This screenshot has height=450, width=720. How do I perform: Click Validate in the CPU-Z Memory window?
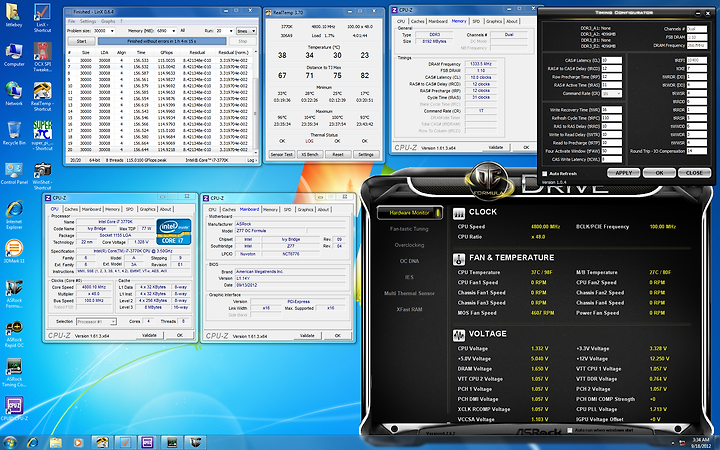pos(495,147)
